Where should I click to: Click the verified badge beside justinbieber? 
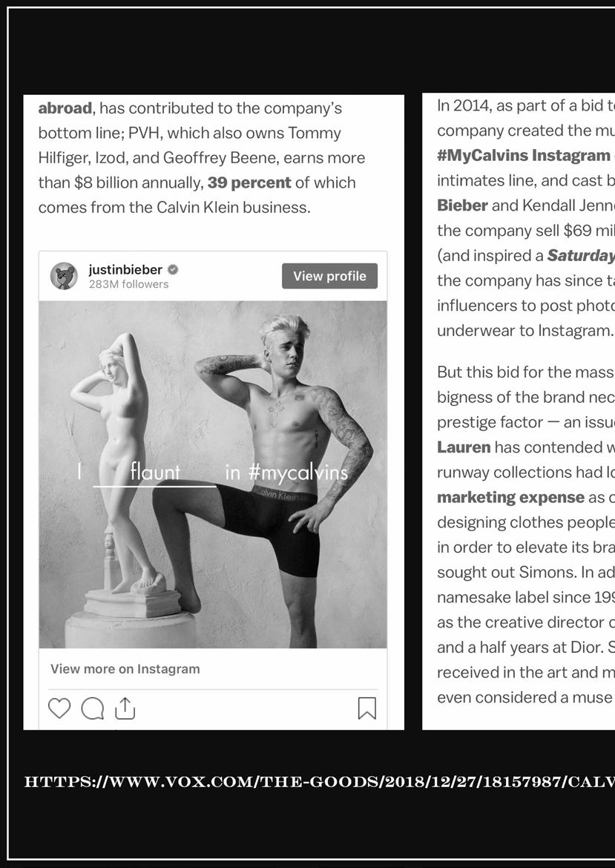click(173, 270)
